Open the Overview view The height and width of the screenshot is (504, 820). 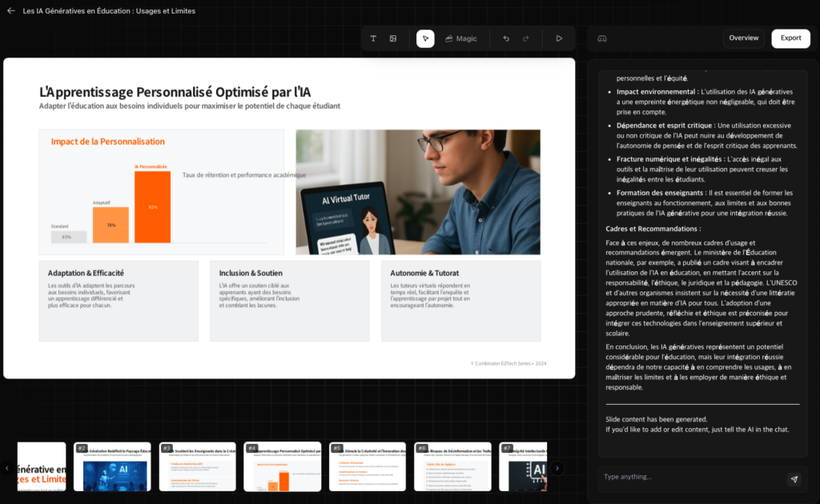pos(743,38)
